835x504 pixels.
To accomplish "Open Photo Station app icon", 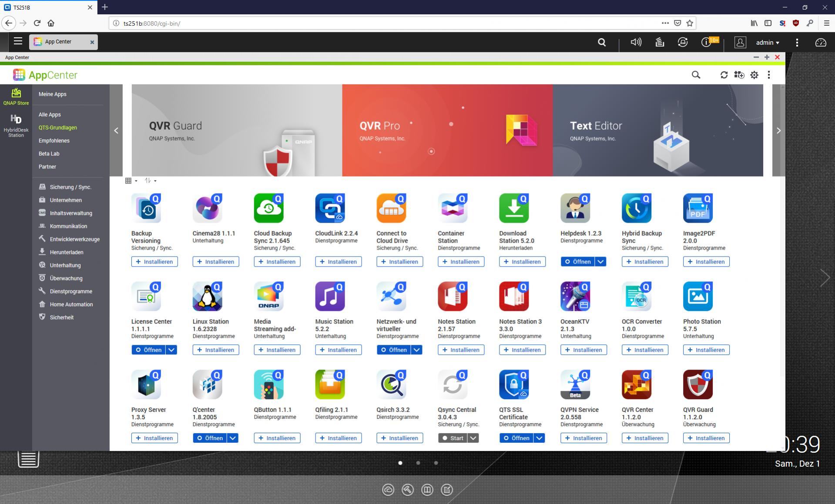I will tap(698, 296).
